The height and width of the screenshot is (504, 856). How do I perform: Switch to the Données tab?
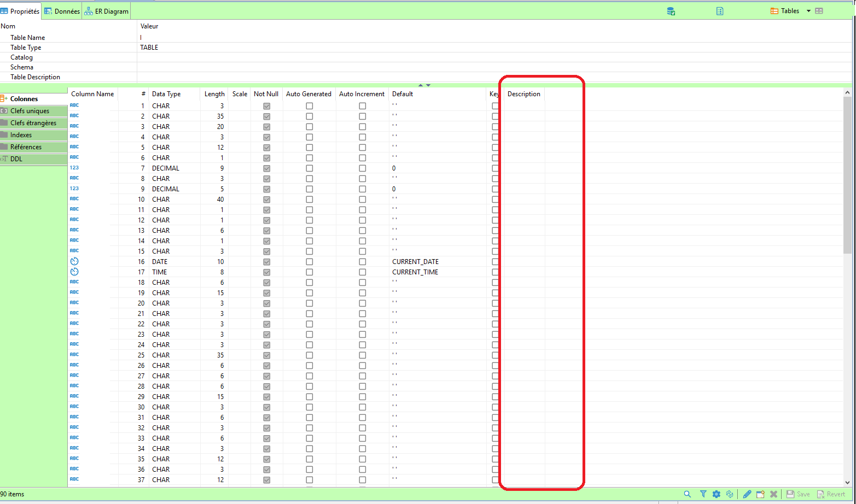[62, 10]
